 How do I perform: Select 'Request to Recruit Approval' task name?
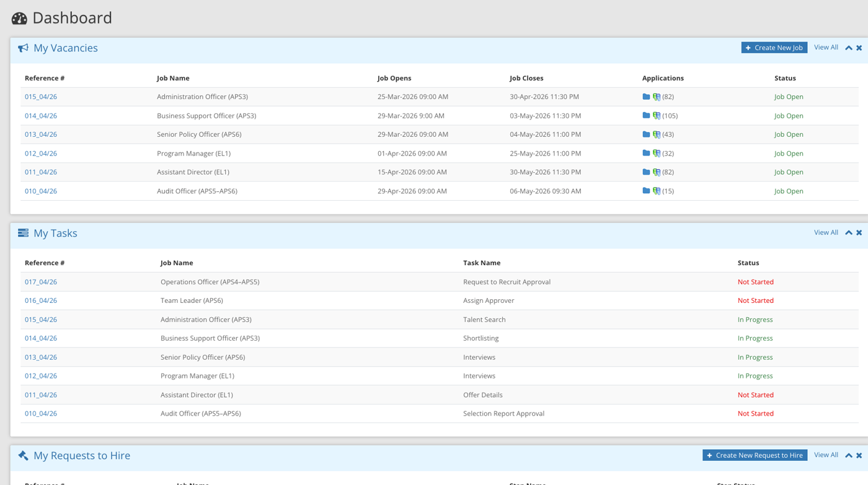pyautogui.click(x=507, y=282)
